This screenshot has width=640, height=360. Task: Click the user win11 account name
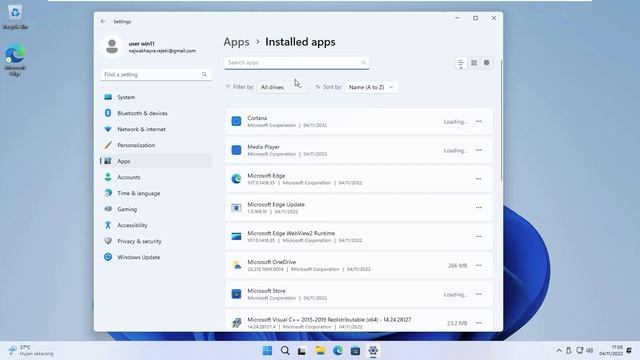[x=142, y=44]
